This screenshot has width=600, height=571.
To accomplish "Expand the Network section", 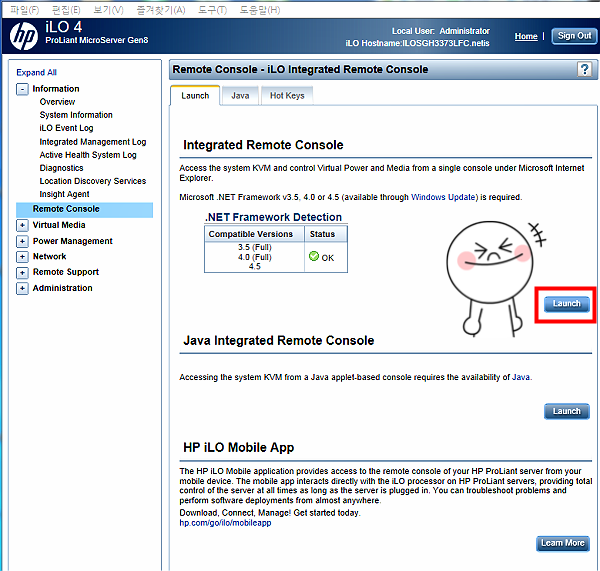I will [22, 257].
